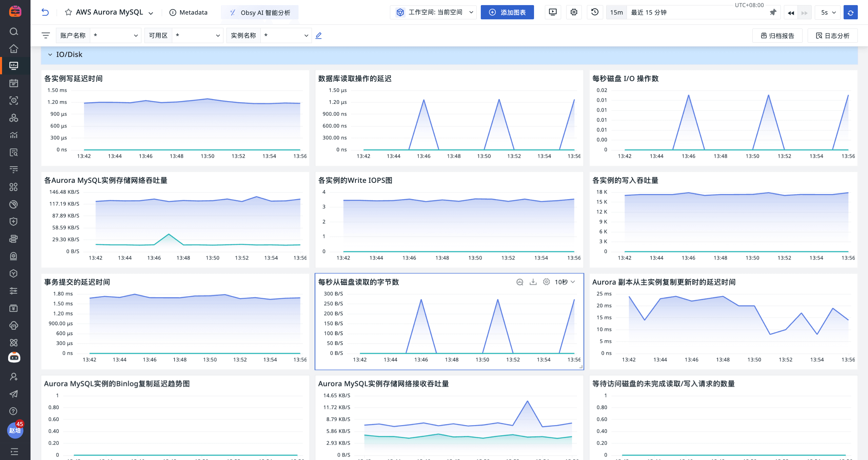Switch to Obsy AI 智能分析 tab
The height and width of the screenshot is (460, 868).
tap(260, 13)
